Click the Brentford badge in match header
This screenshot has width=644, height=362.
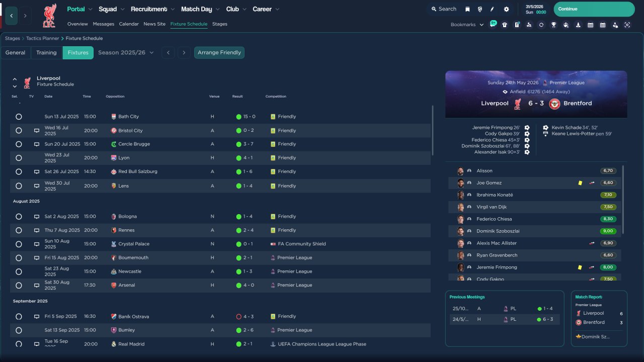[x=554, y=104]
